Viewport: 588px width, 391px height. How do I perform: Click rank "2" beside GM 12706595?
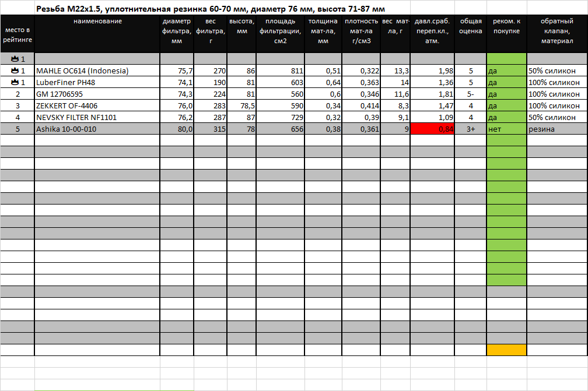(17, 94)
